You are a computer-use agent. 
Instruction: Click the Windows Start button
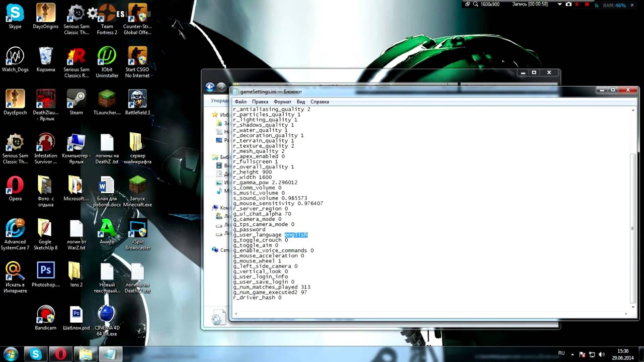(11, 353)
